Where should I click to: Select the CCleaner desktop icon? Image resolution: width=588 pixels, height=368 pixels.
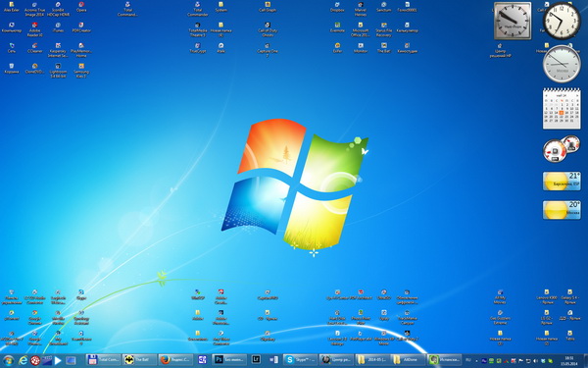(x=35, y=48)
